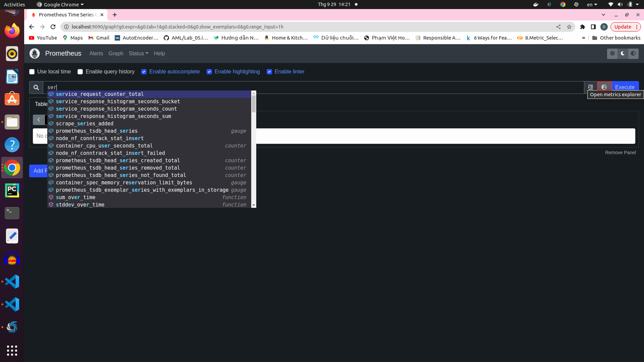Click the format expression icon

pyautogui.click(x=591, y=87)
